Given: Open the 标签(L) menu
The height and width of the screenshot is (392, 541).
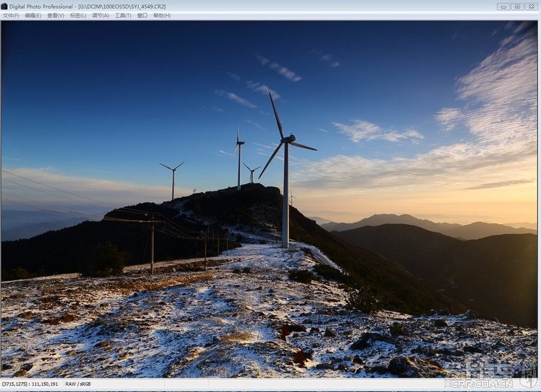Looking at the screenshot, I should point(78,16).
